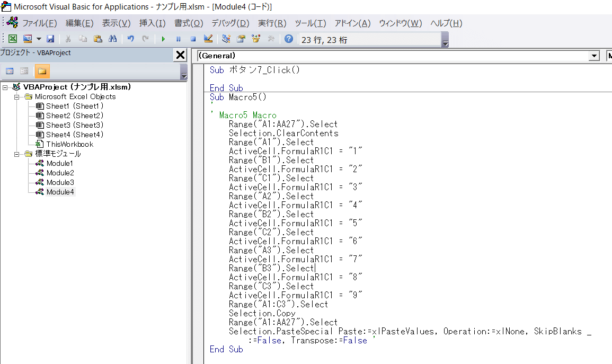The height and width of the screenshot is (364, 612).
Task: Click the final End Sub line
Action: [x=226, y=350]
